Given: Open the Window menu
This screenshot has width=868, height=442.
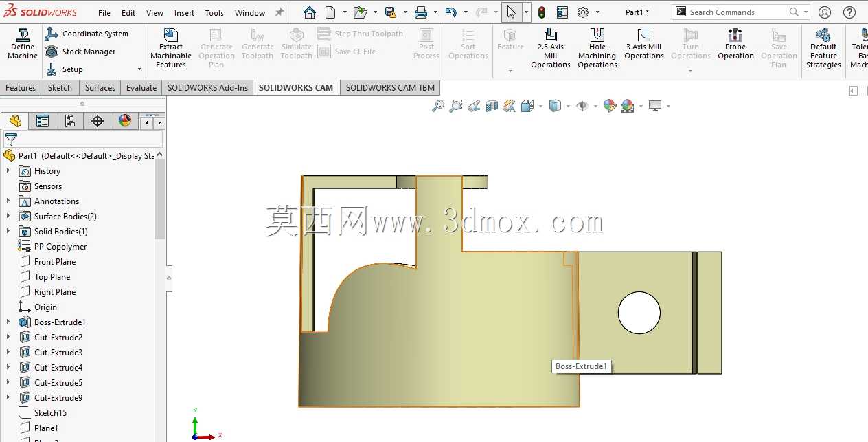Looking at the screenshot, I should pyautogui.click(x=250, y=13).
